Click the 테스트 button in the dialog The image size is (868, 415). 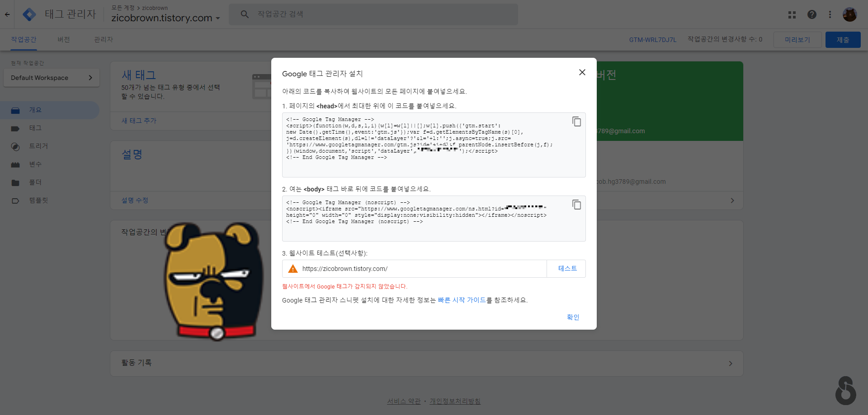[x=567, y=269]
